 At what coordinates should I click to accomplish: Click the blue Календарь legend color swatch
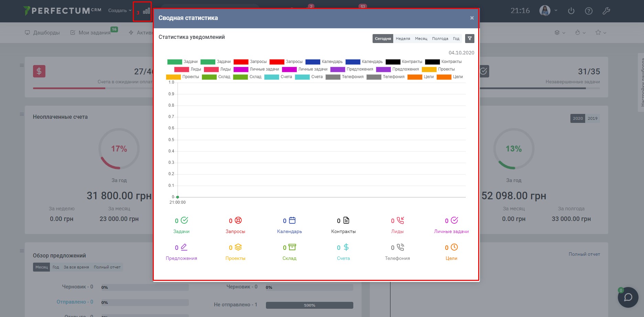(313, 62)
